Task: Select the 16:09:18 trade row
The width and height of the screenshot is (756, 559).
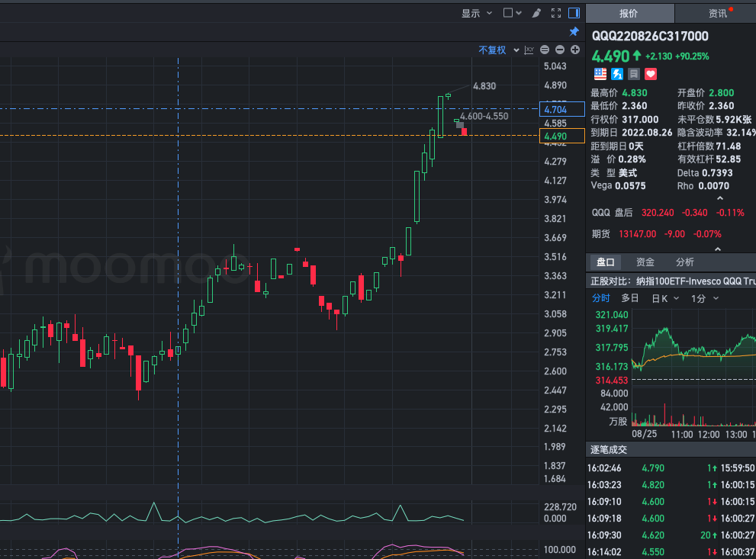Action: click(x=651, y=519)
